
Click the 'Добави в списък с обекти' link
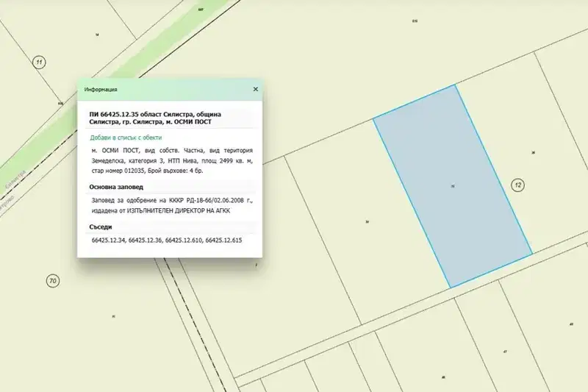click(x=126, y=138)
